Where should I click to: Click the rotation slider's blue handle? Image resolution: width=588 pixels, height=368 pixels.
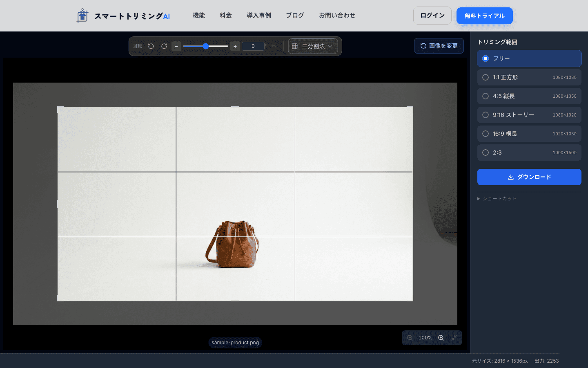click(x=206, y=46)
